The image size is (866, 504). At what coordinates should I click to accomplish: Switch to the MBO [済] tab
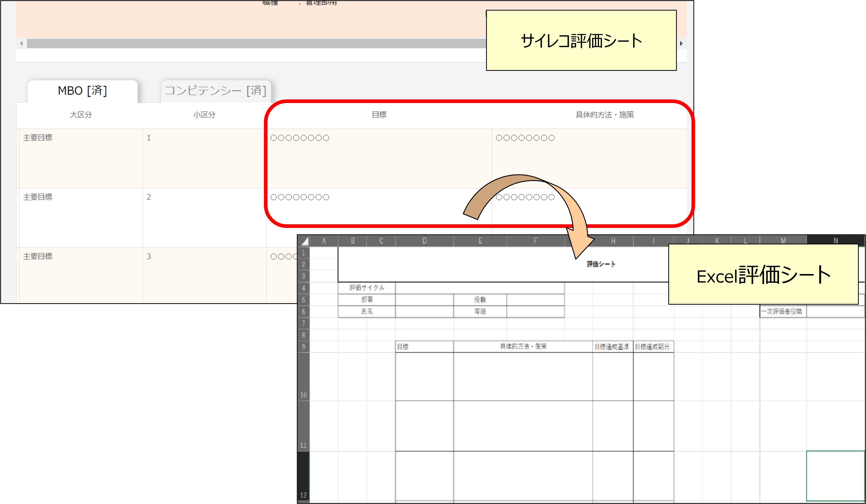[x=82, y=91]
